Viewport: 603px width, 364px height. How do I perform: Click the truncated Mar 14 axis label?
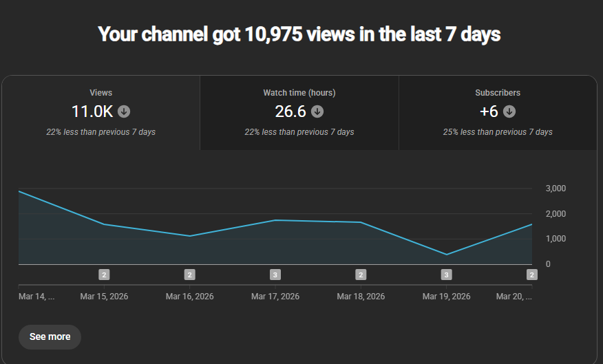(x=36, y=297)
